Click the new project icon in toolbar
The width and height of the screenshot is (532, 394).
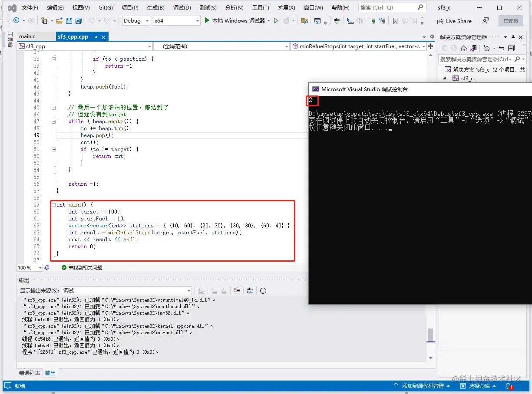tap(44, 20)
